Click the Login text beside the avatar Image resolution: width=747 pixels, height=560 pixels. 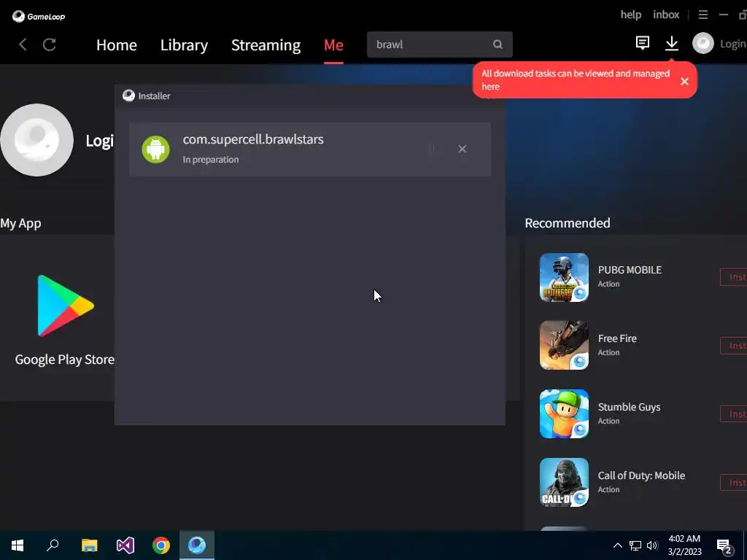[x=732, y=44]
